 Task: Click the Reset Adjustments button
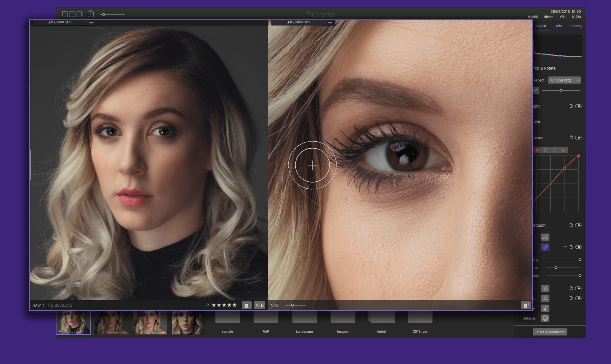(550, 332)
